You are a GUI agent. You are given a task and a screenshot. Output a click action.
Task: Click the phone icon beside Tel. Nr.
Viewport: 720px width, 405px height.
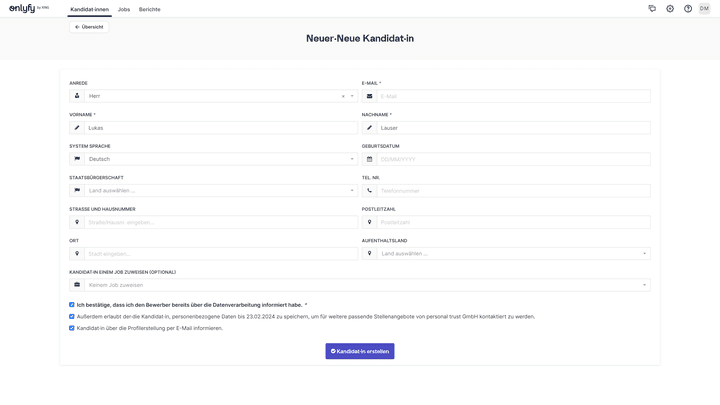click(x=369, y=190)
